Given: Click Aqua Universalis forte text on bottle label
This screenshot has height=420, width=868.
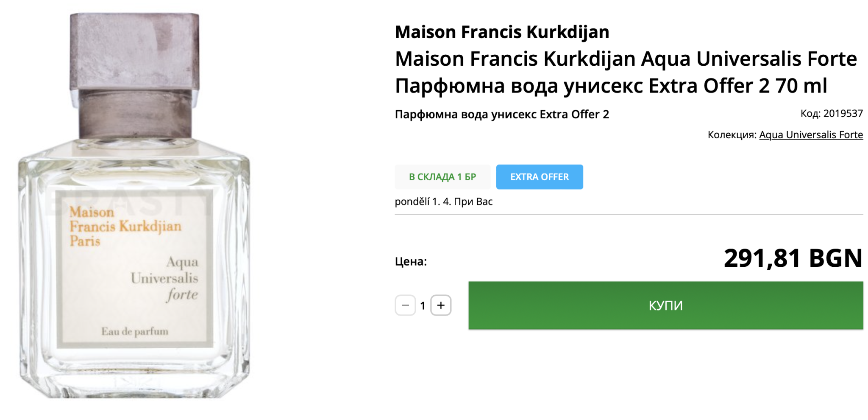Looking at the screenshot, I should pyautogui.click(x=164, y=278).
